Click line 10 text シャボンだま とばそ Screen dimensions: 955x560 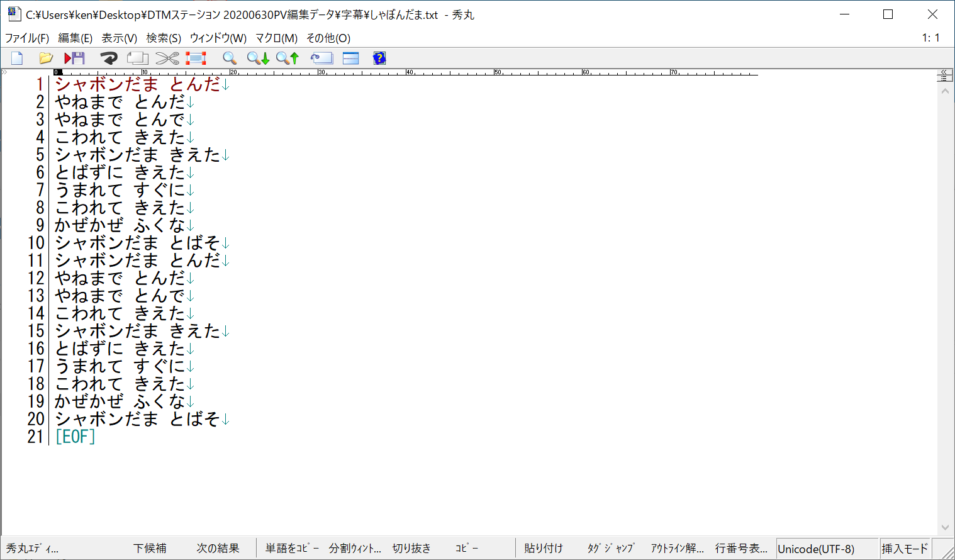(138, 243)
